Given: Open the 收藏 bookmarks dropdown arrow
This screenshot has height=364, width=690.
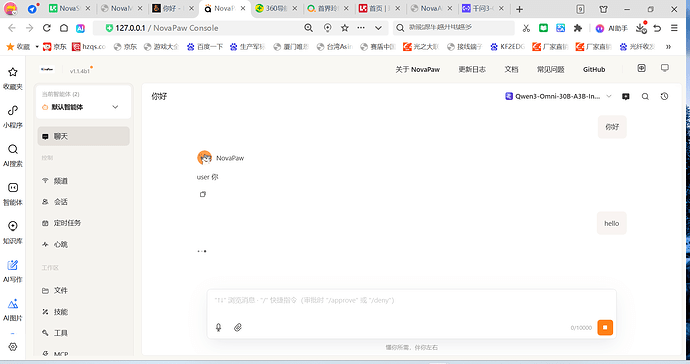Looking at the screenshot, I should pyautogui.click(x=37, y=47).
